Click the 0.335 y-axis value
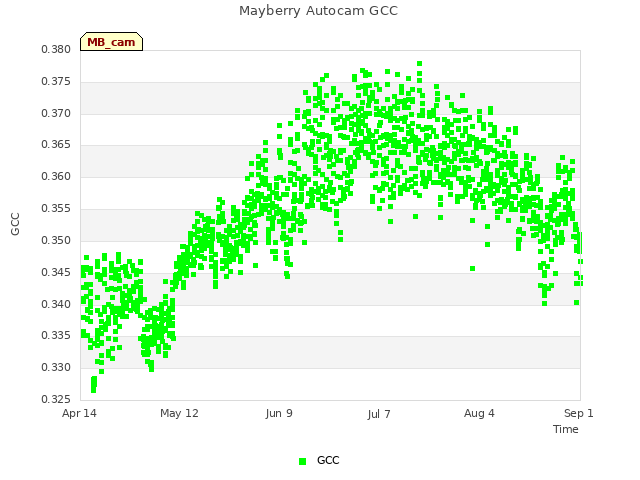Screen dimensions: 640x480 pyautogui.click(x=56, y=336)
